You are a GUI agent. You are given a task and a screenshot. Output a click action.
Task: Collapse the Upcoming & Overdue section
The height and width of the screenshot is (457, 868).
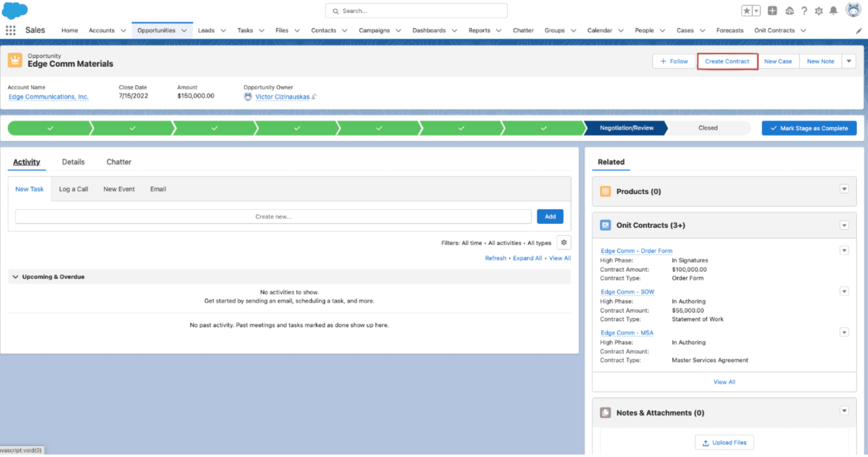[x=15, y=277]
